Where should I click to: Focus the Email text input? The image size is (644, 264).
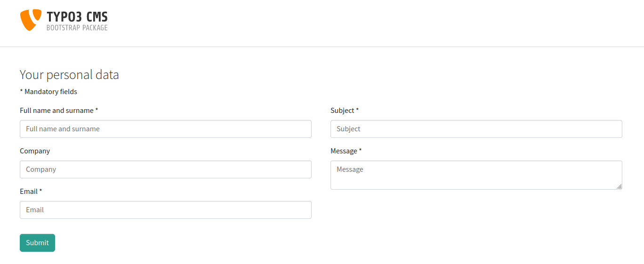point(165,210)
